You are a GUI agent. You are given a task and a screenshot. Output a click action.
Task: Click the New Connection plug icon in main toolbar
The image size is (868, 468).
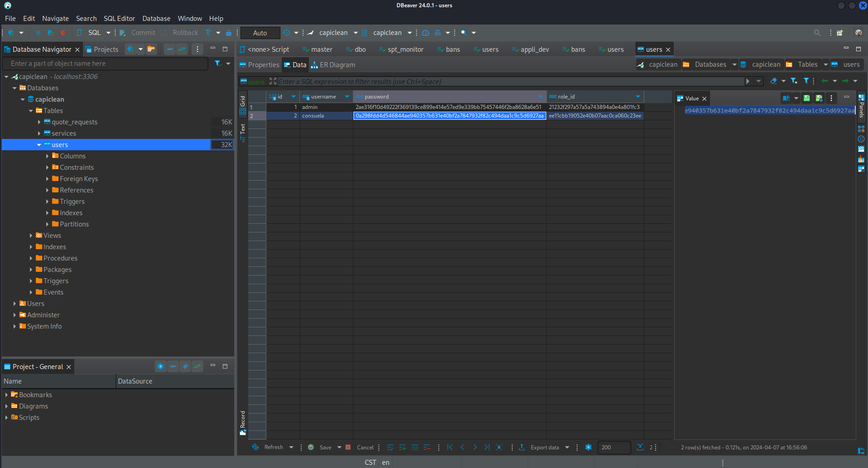[11, 33]
